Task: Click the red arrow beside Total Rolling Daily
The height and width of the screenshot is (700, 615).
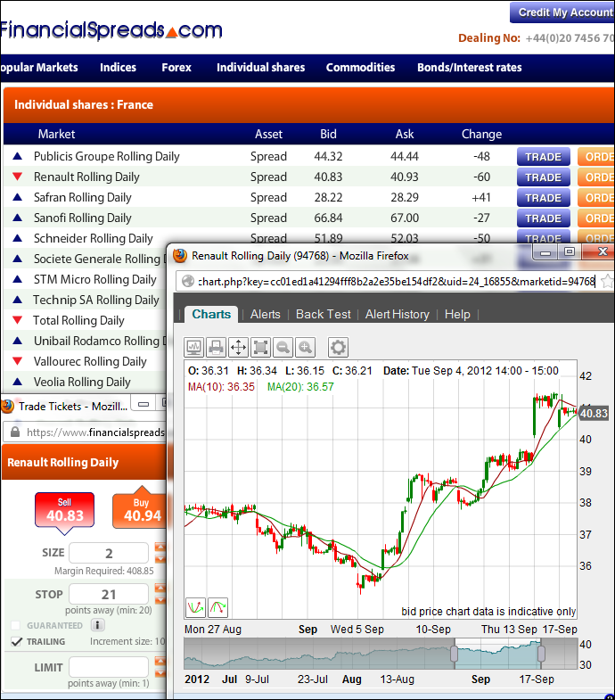Action: tap(18, 320)
